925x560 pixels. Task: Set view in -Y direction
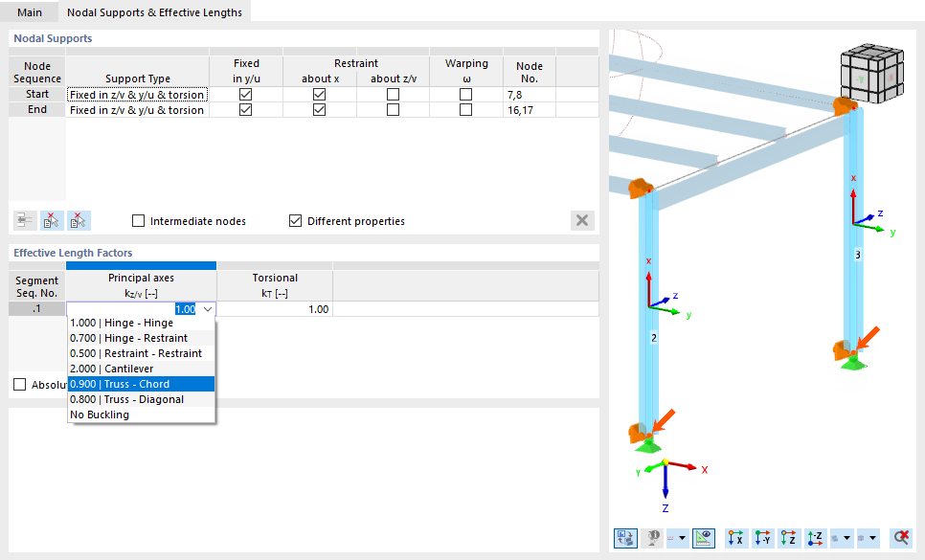point(762,538)
